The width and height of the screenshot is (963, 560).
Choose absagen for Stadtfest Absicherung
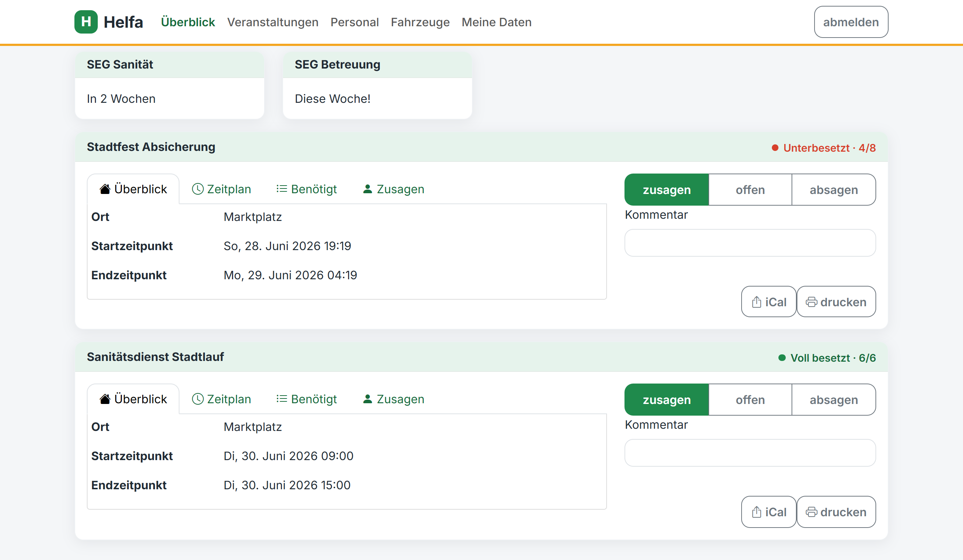pyautogui.click(x=834, y=190)
